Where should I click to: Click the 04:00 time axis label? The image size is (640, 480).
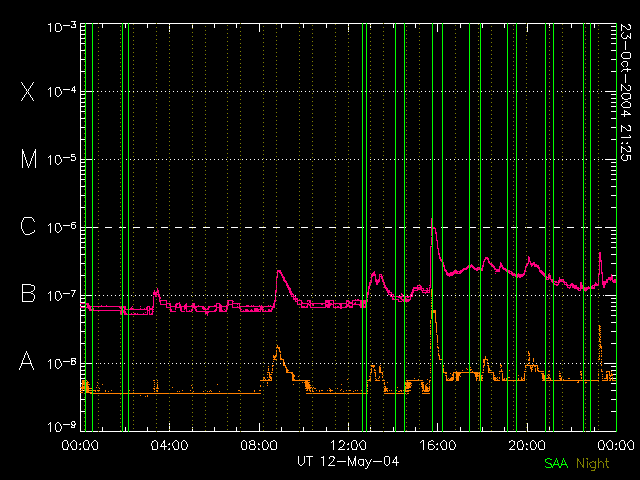click(170, 444)
